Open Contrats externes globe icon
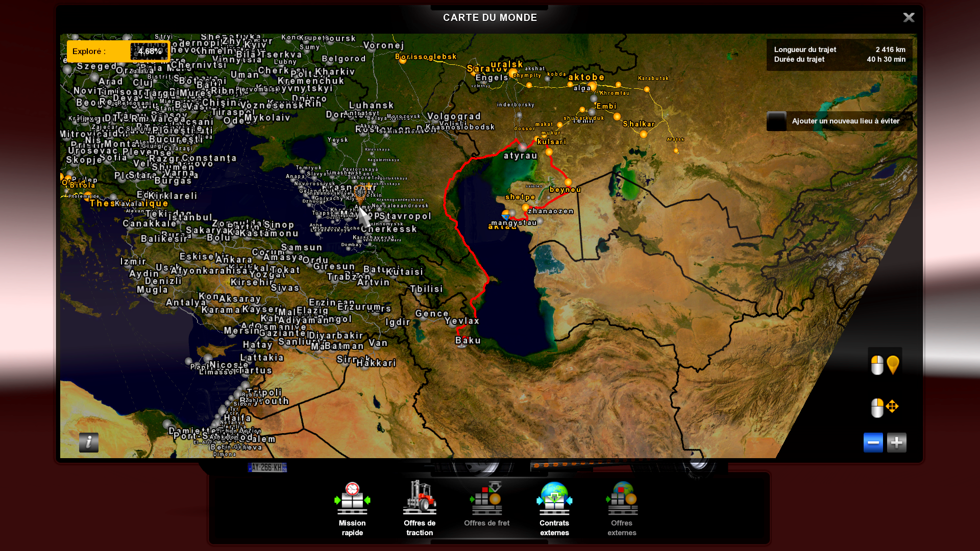The image size is (980, 551). pyautogui.click(x=554, y=498)
